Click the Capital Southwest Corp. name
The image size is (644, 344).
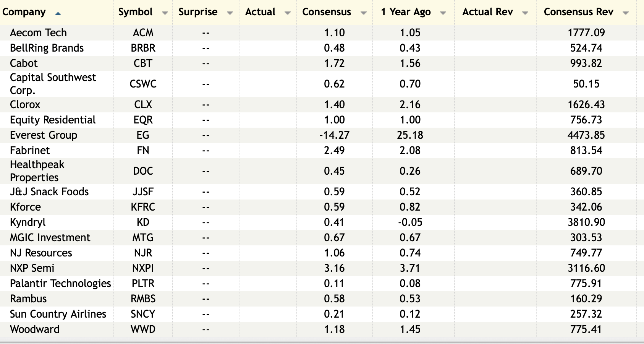pos(53,84)
